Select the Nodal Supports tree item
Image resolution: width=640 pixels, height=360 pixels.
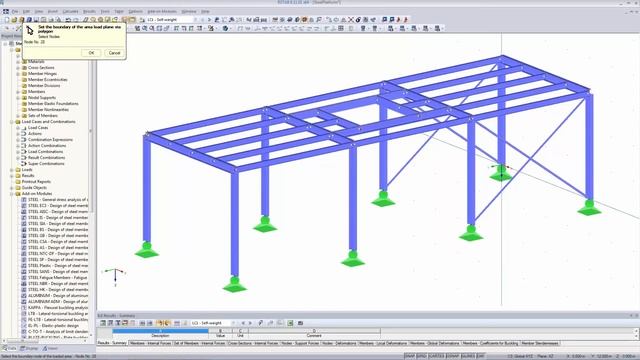point(42,98)
